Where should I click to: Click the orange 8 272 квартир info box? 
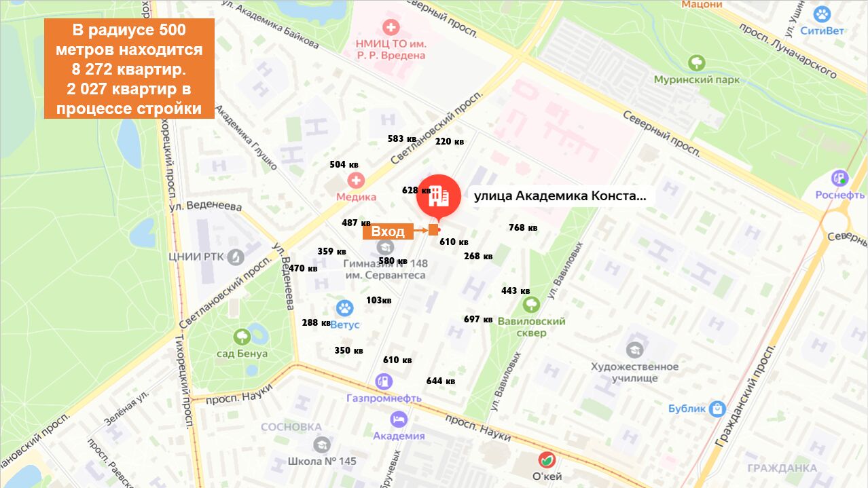click(x=129, y=69)
